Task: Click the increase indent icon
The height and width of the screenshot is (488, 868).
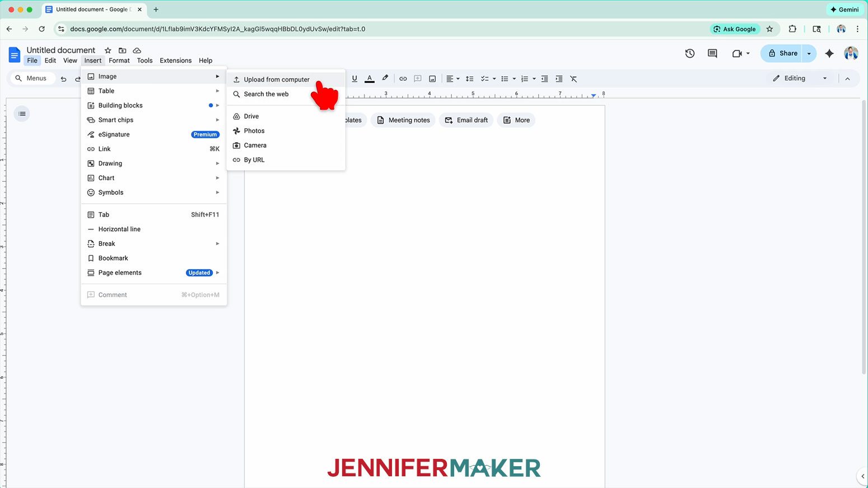Action: click(x=559, y=79)
